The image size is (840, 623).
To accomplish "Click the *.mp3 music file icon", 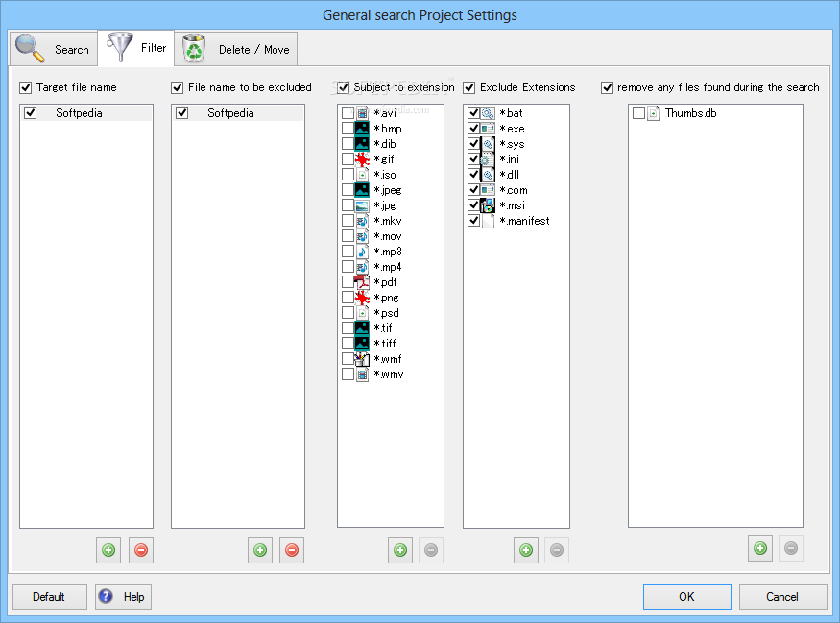I will pos(362,252).
